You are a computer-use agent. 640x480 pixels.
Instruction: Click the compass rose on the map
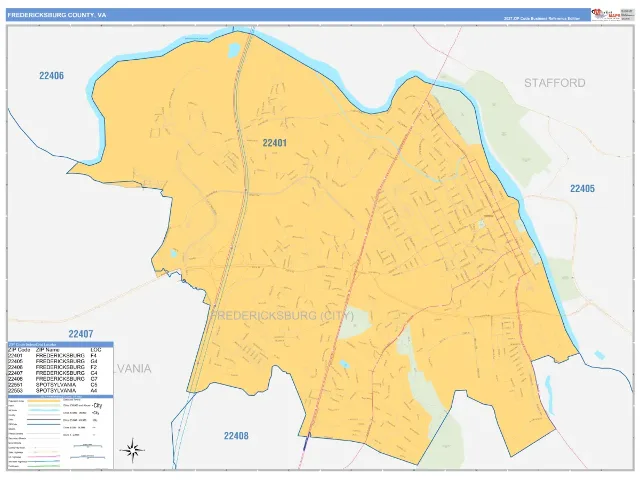point(133,450)
